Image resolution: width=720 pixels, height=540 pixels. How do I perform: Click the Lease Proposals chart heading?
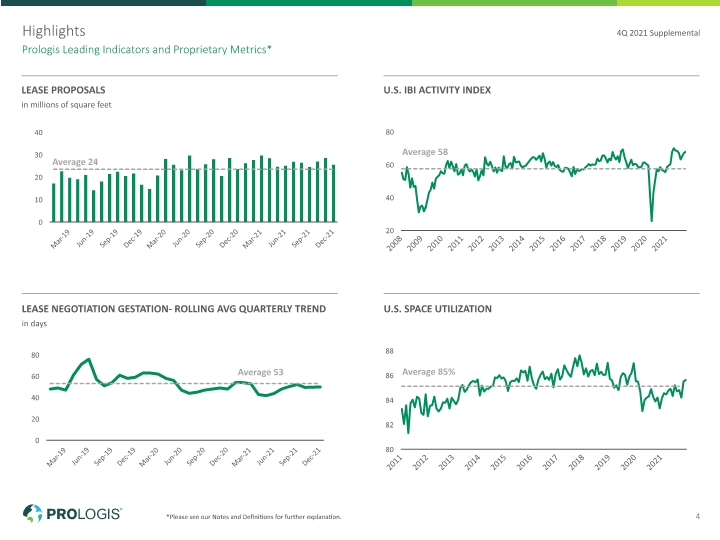[x=63, y=90]
